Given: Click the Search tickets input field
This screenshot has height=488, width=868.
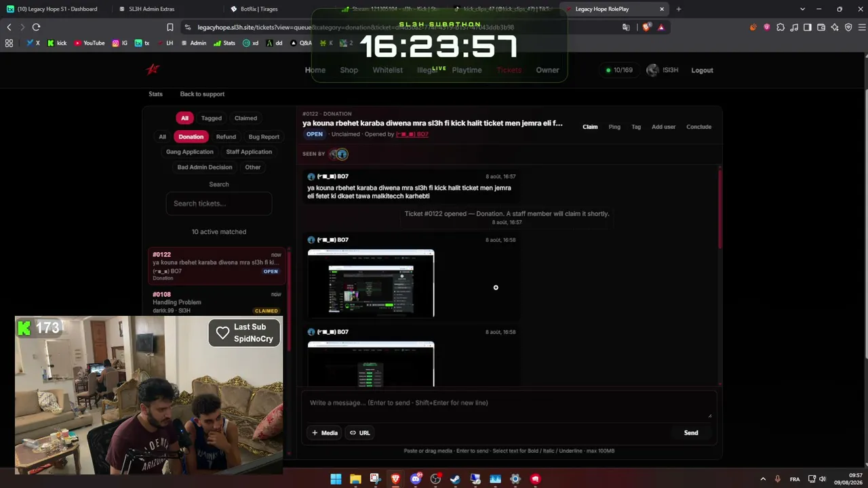Looking at the screenshot, I should click(219, 203).
